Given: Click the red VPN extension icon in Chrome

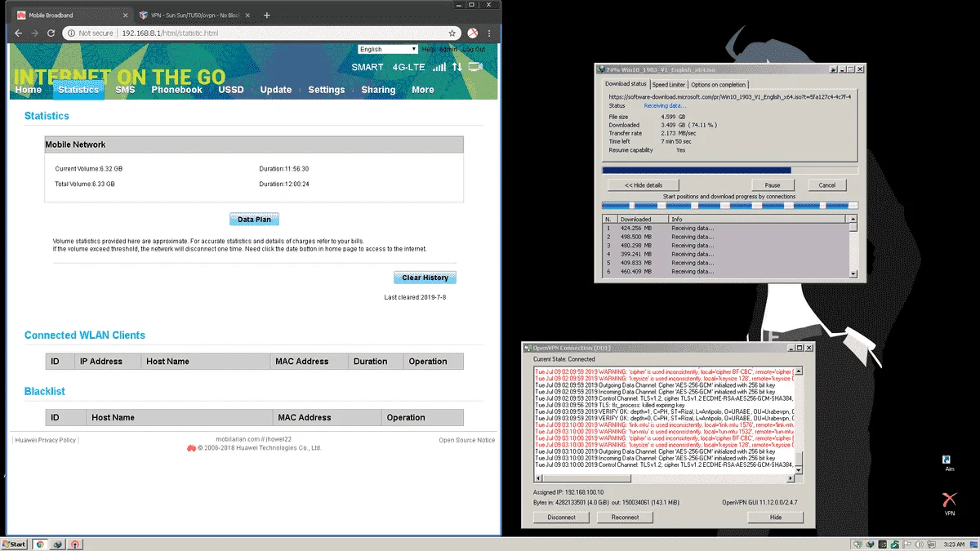Looking at the screenshot, I should click(x=473, y=33).
